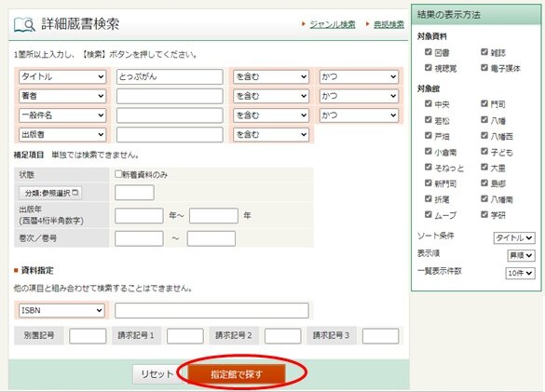Click the 一般件名 keyword input box
This screenshot has width=545, height=392.
coord(170,115)
